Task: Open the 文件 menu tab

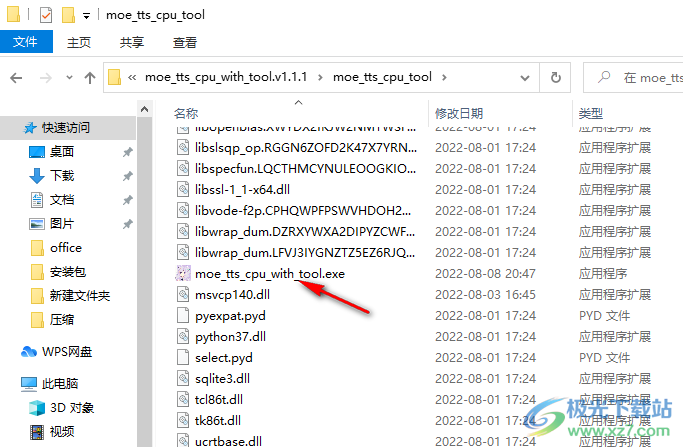Action: 26,42
